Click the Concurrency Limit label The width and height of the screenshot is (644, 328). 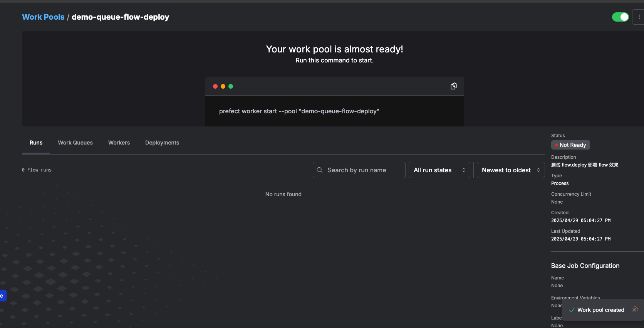(x=571, y=194)
